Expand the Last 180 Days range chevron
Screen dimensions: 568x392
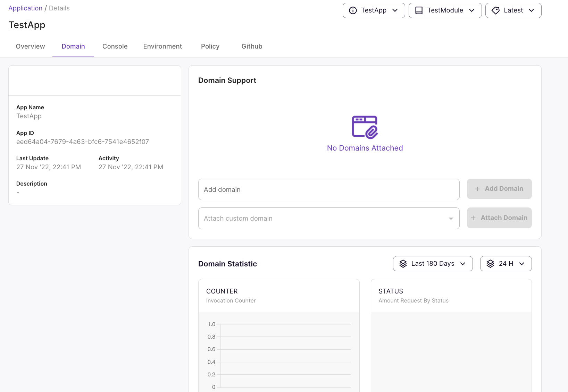pos(463,264)
